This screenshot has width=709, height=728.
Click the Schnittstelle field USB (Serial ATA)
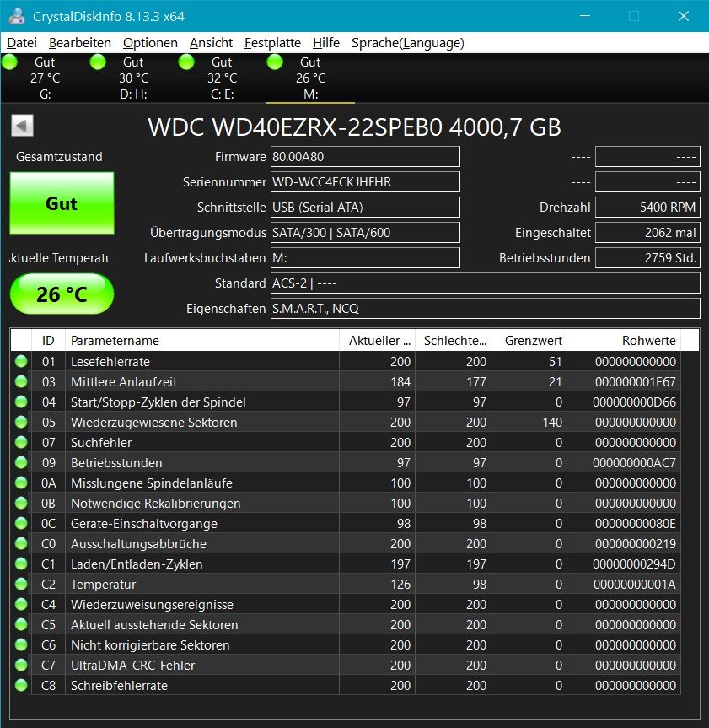[365, 207]
